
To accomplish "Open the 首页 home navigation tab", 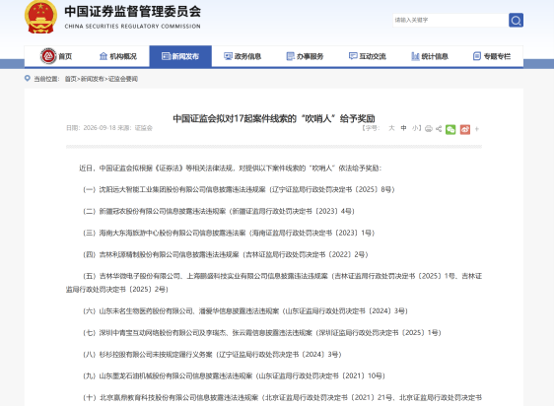I will (56, 56).
